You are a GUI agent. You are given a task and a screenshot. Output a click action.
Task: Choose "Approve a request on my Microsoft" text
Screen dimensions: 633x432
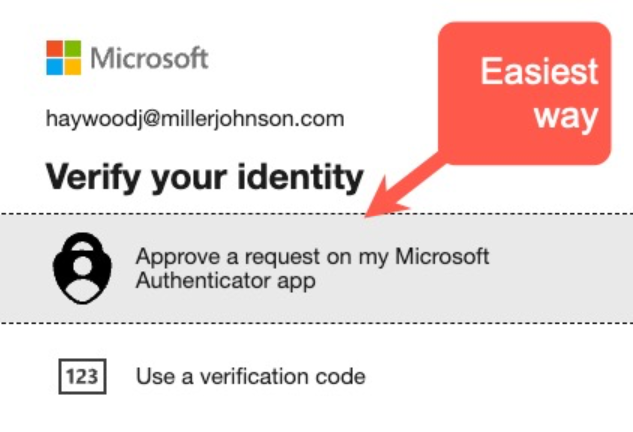312,256
